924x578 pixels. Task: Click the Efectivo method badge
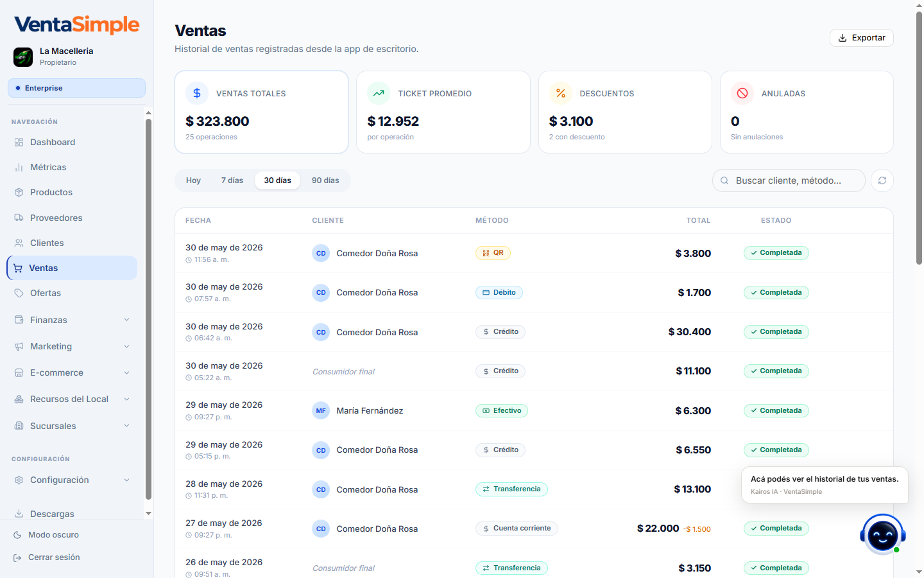click(502, 410)
